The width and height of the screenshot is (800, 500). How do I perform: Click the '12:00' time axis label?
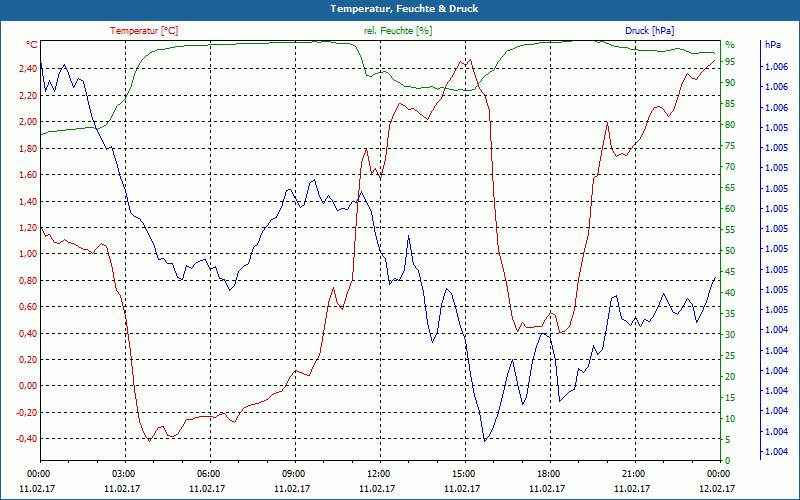point(378,473)
